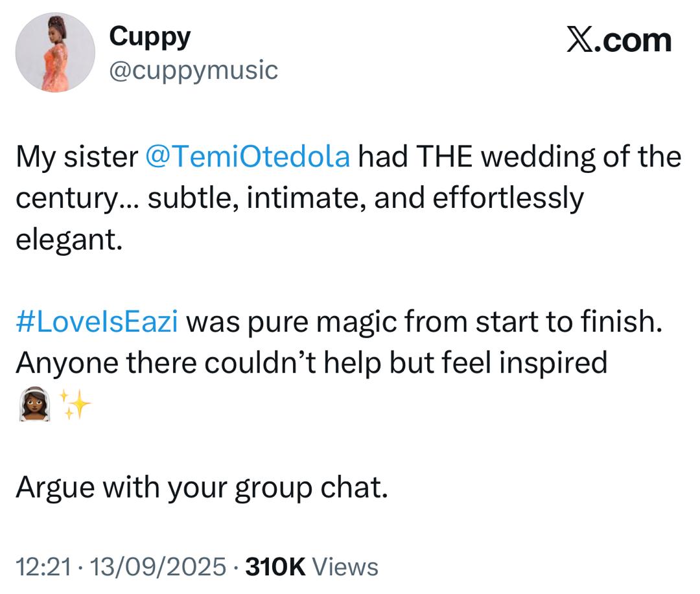
Task: Click the Views label
Action: point(345,566)
